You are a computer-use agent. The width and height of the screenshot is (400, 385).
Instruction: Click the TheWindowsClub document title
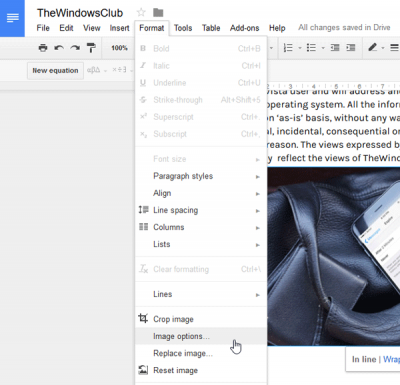tap(80, 13)
